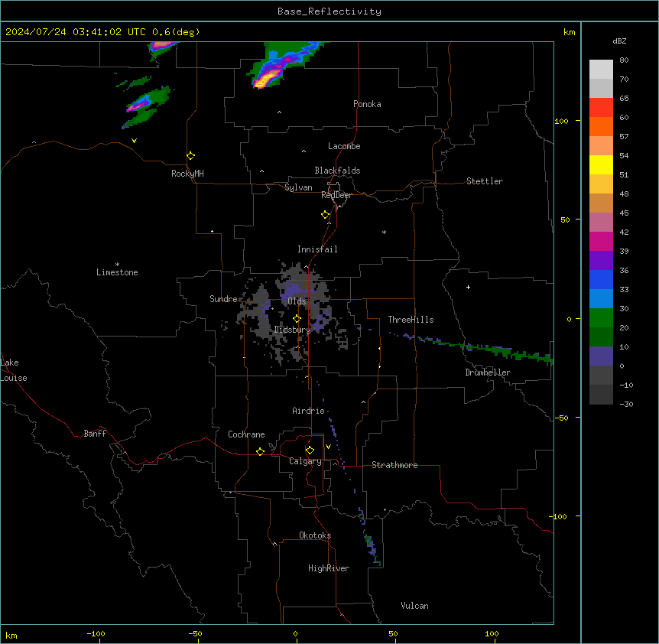Click the Sundre city label
This screenshot has width=659, height=644.
pyautogui.click(x=223, y=299)
